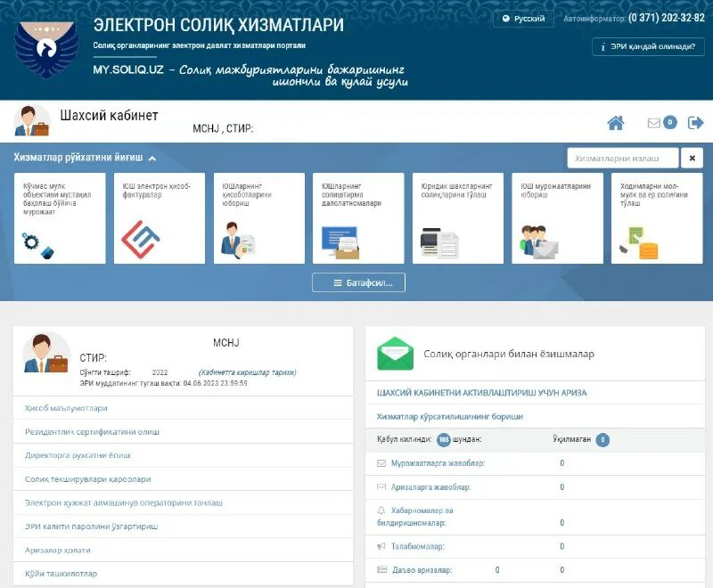The image size is (713, 588).
Task: Open 'Хизматлар кўрсатилишининг бориши' link
Action: coord(450,416)
